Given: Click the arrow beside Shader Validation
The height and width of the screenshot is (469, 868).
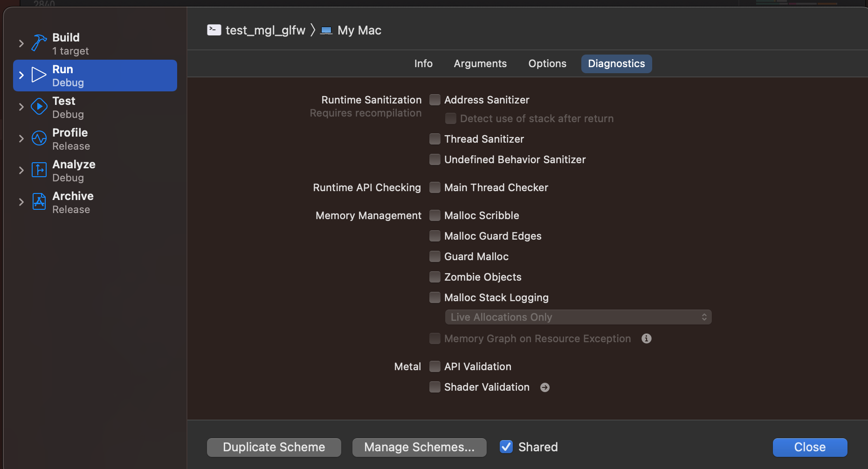Looking at the screenshot, I should pyautogui.click(x=544, y=387).
